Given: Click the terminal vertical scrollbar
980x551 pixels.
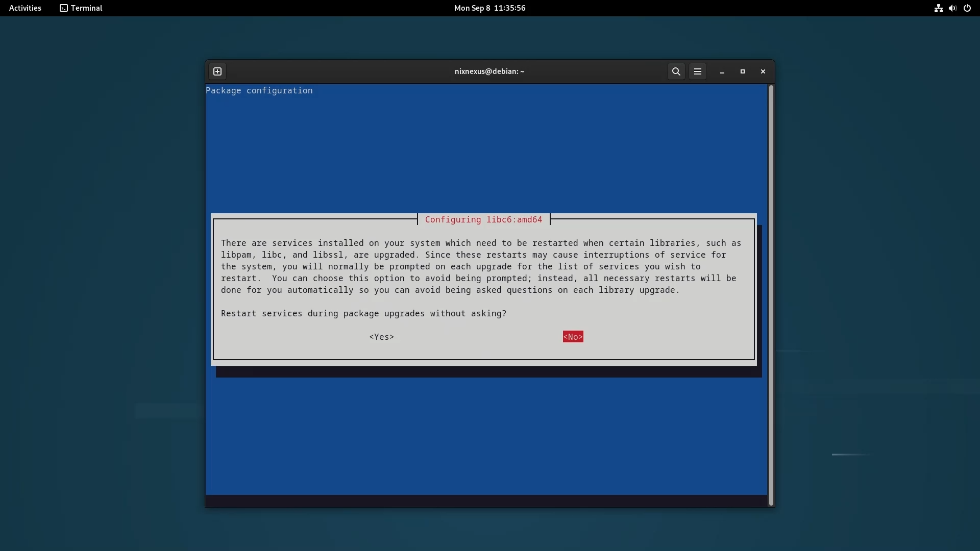Looking at the screenshot, I should [771, 295].
